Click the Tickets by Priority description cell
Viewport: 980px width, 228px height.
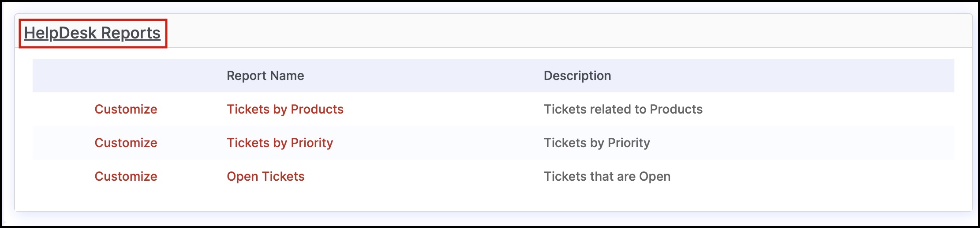(x=597, y=143)
